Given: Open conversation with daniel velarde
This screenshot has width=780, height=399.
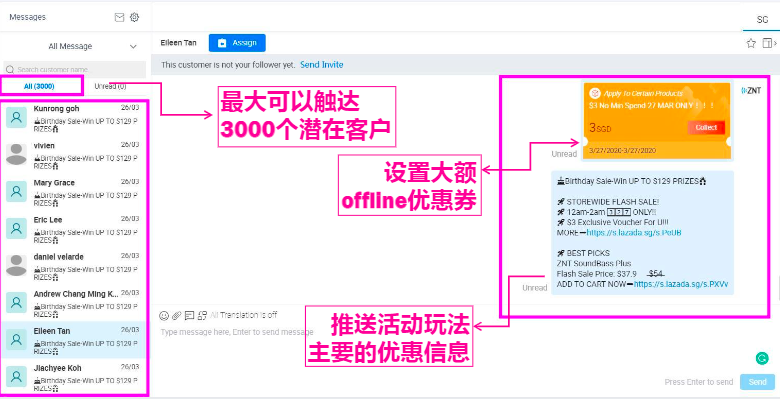Looking at the screenshot, I should [x=75, y=266].
